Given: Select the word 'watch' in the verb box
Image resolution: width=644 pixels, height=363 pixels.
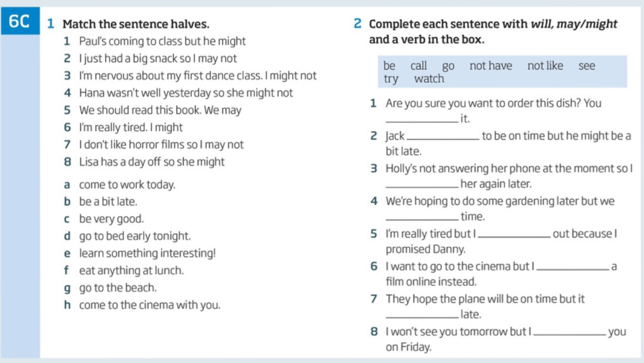Looking at the screenshot, I should click(429, 78).
